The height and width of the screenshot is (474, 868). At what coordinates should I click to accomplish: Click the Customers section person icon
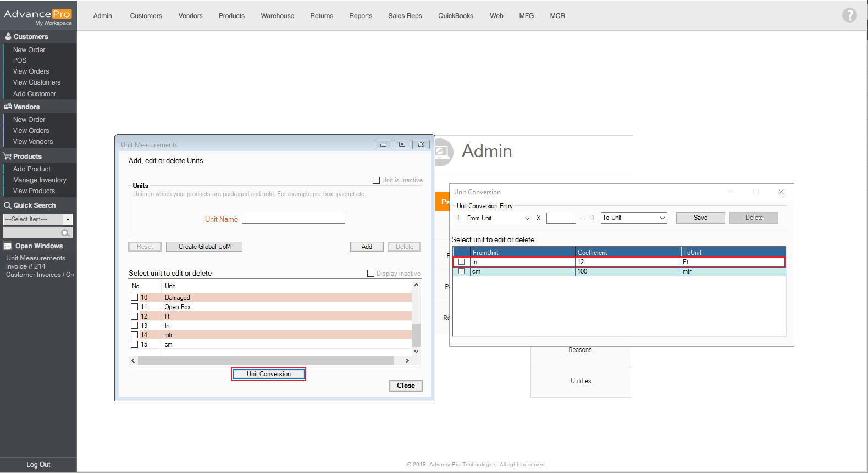(8, 37)
